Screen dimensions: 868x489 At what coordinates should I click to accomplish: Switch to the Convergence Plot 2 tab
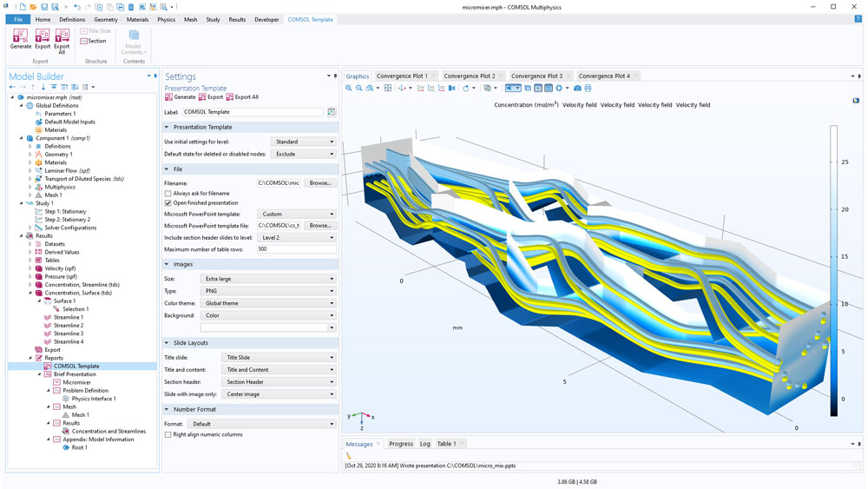click(x=470, y=76)
